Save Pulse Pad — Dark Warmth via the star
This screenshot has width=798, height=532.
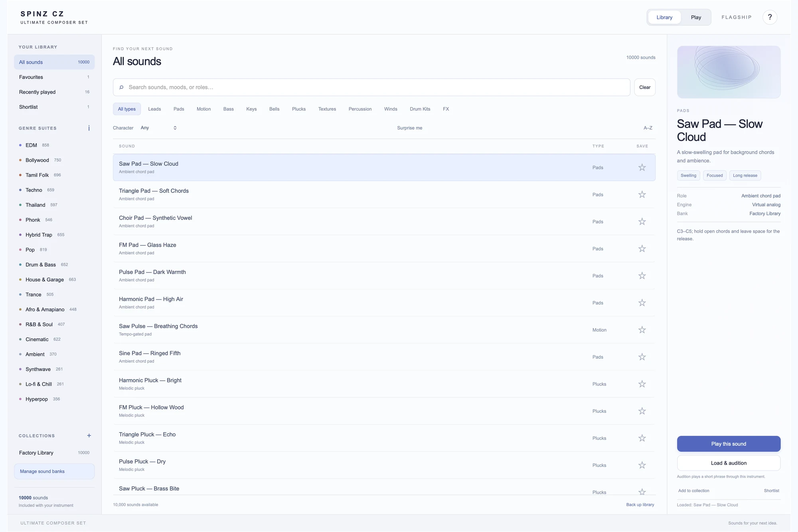[x=642, y=276]
